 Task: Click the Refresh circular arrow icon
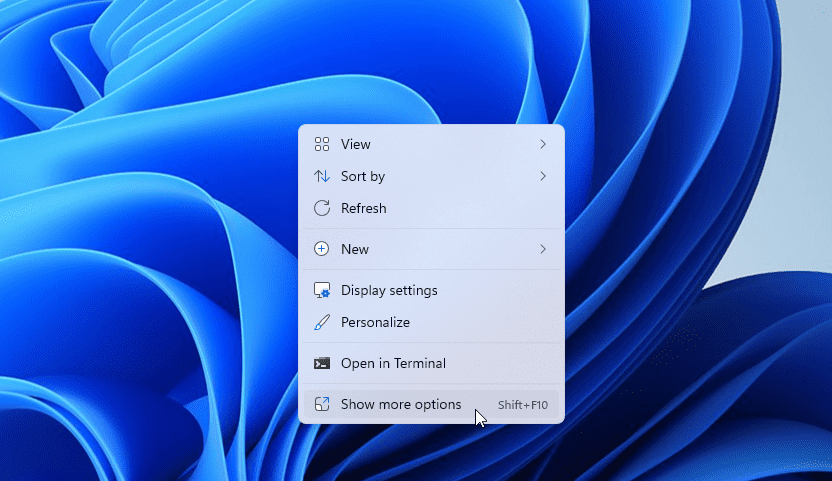pyautogui.click(x=322, y=208)
